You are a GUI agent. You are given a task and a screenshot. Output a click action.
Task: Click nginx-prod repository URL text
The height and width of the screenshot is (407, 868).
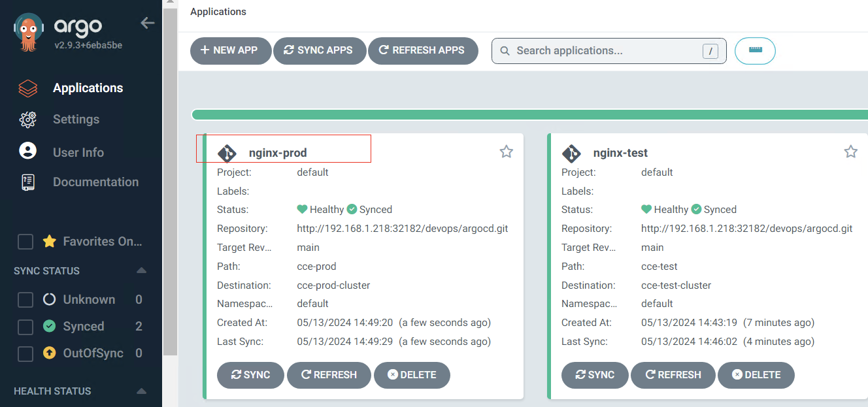pyautogui.click(x=402, y=229)
